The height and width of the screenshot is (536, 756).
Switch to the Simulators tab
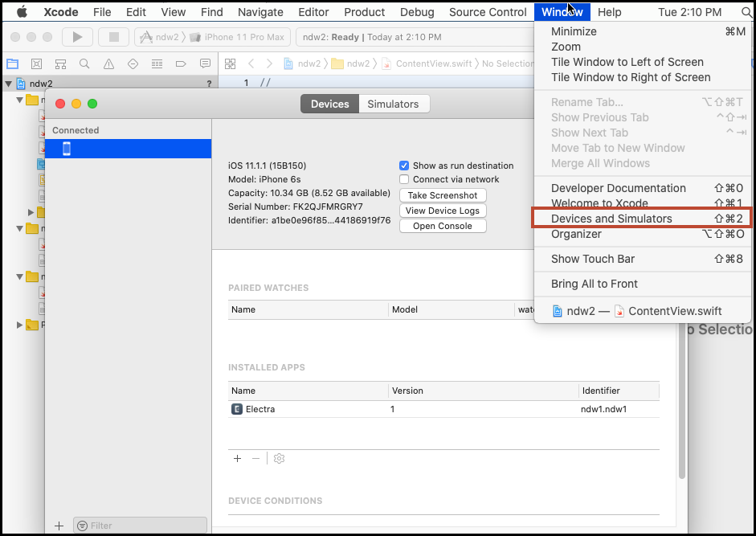click(394, 104)
